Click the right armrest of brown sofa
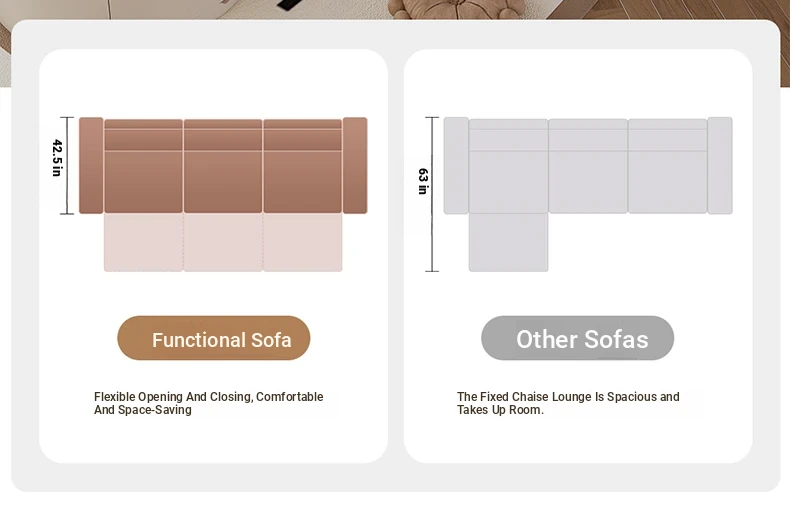 point(355,165)
